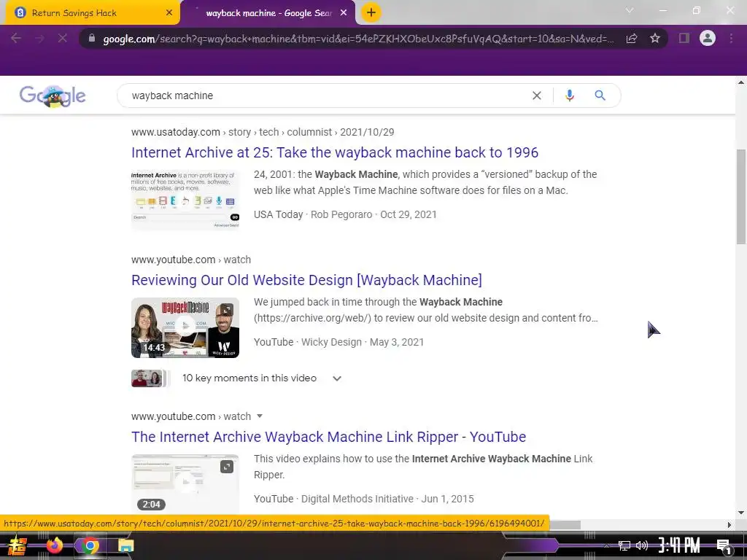Click the network icon in system tray
This screenshot has height=560, width=747.
[624, 545]
